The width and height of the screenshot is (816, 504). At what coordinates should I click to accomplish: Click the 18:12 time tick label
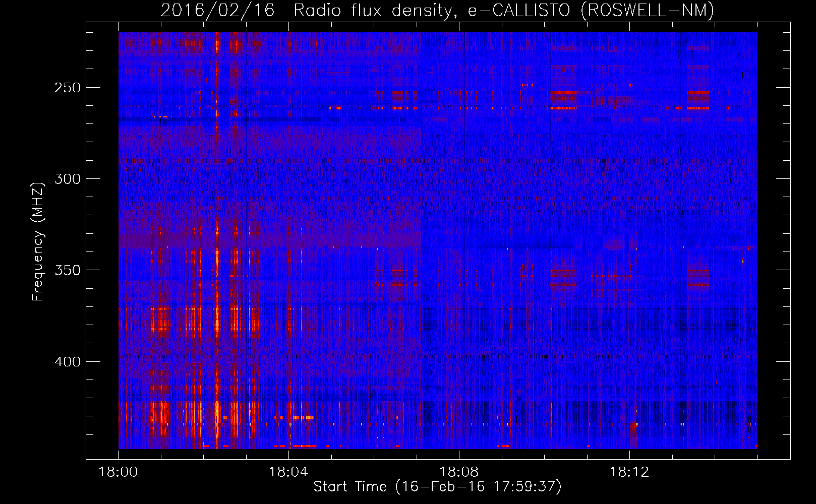click(629, 472)
